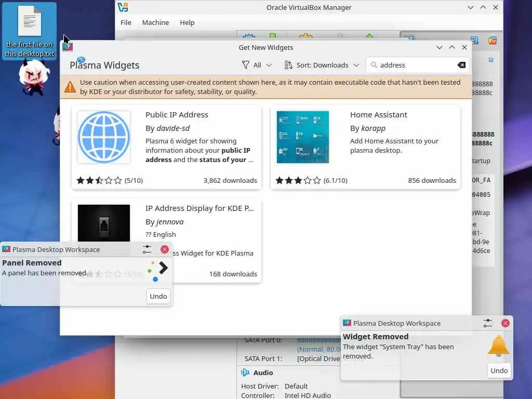
Task: Click the search field containing 'address'
Action: (417, 65)
